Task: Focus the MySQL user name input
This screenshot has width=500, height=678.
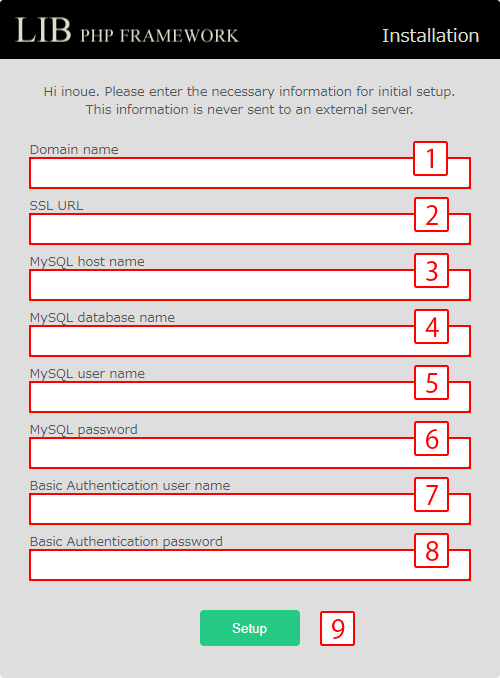Action: pyautogui.click(x=250, y=397)
